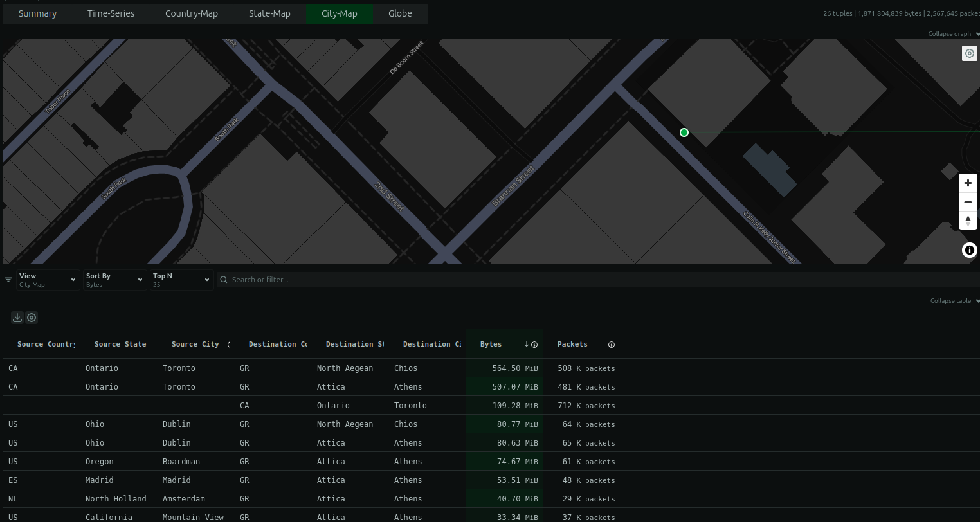Switch to the Country-Map tab
The height and width of the screenshot is (522, 980).
point(192,14)
